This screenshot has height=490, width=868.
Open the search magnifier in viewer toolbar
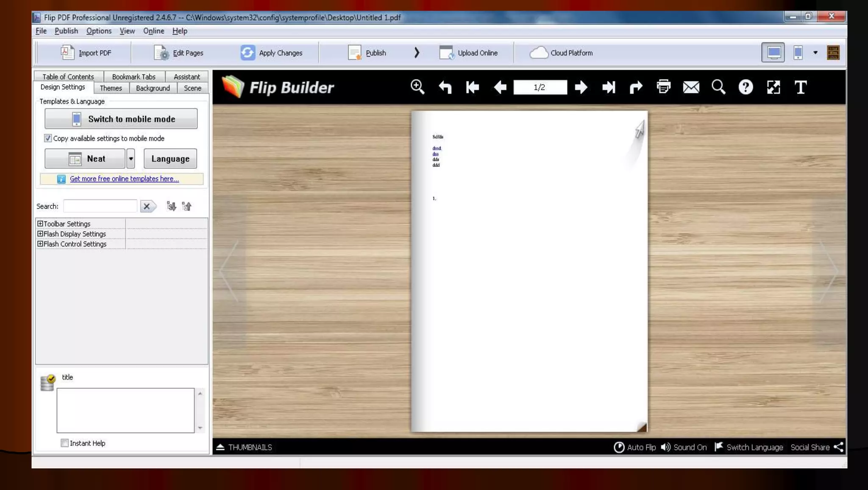tap(718, 87)
